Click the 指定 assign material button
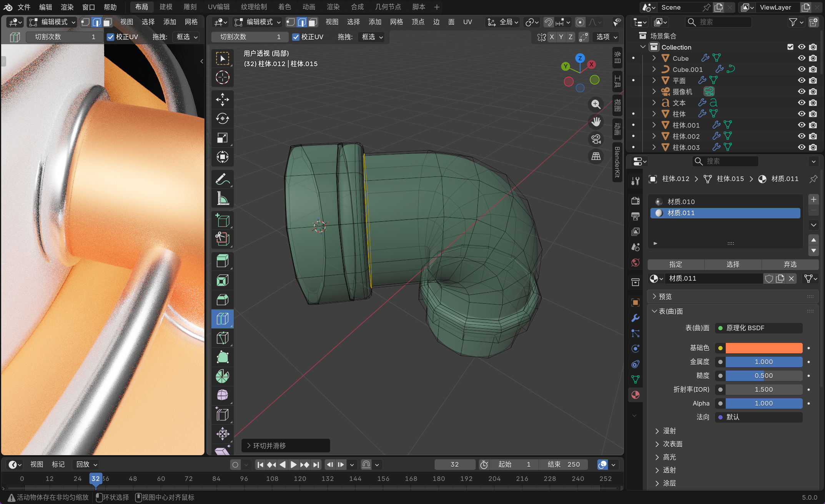Viewport: 825px width, 504px height. (x=675, y=264)
